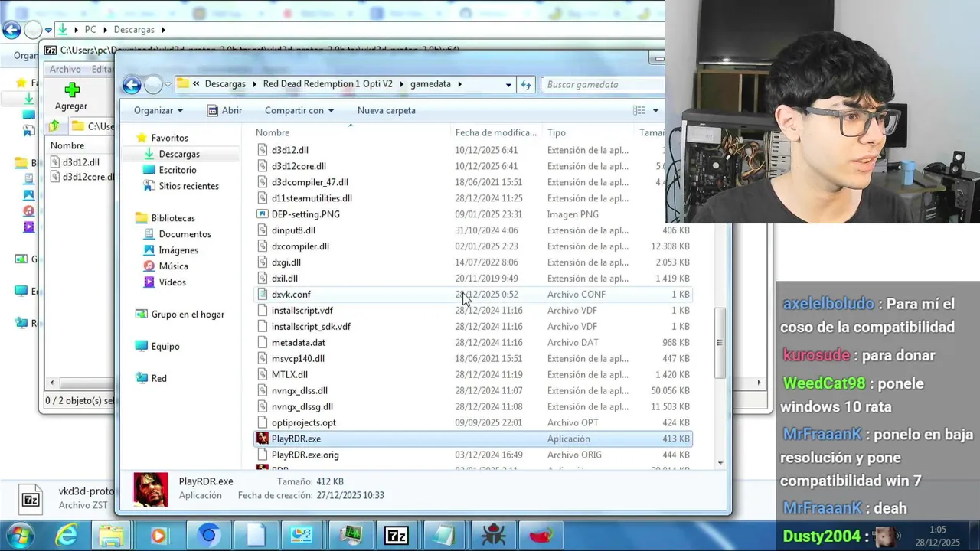Viewport: 980px width, 551px height.
Task: Click the refresh button beside the address bar
Action: 526,85
